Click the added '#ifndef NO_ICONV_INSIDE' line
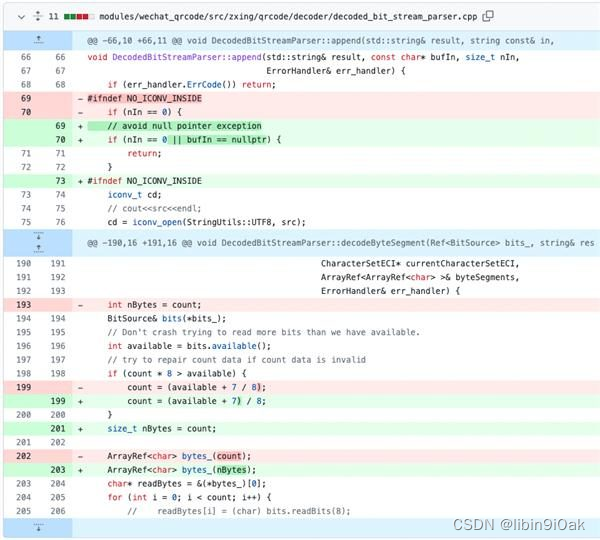This screenshot has height=540, width=600. (x=144, y=181)
